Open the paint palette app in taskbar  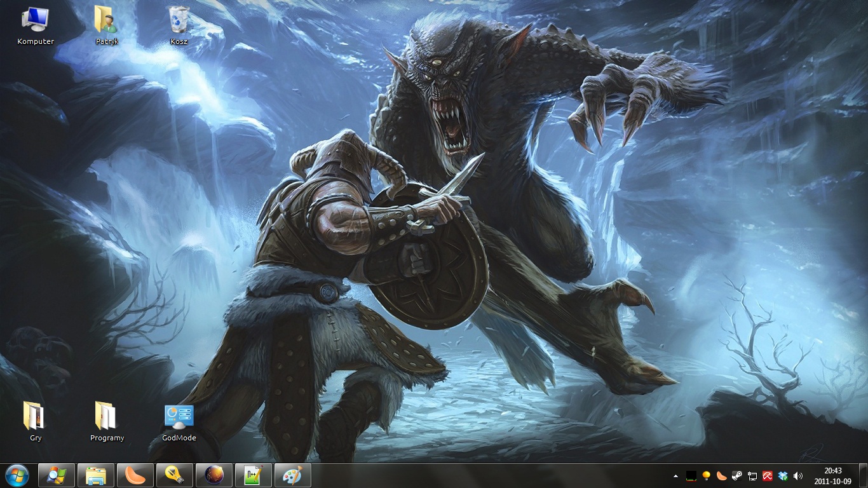pos(292,475)
